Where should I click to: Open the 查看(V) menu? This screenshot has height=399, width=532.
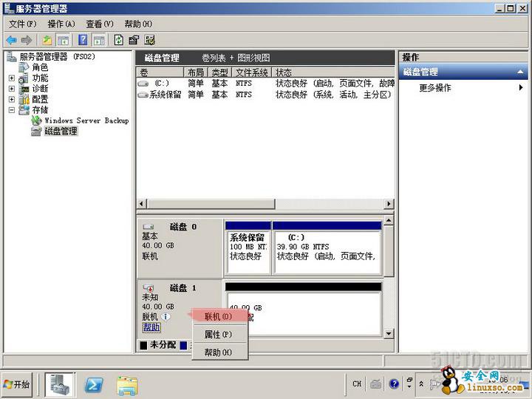[99, 24]
